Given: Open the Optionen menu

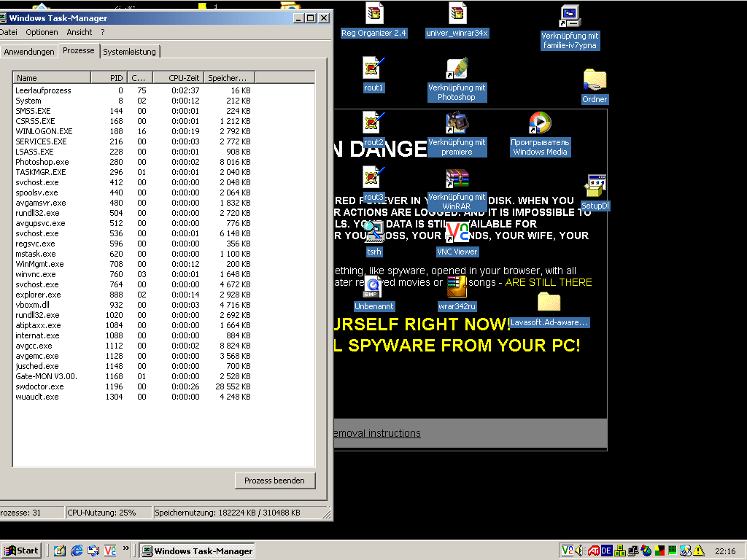Looking at the screenshot, I should point(42,32).
